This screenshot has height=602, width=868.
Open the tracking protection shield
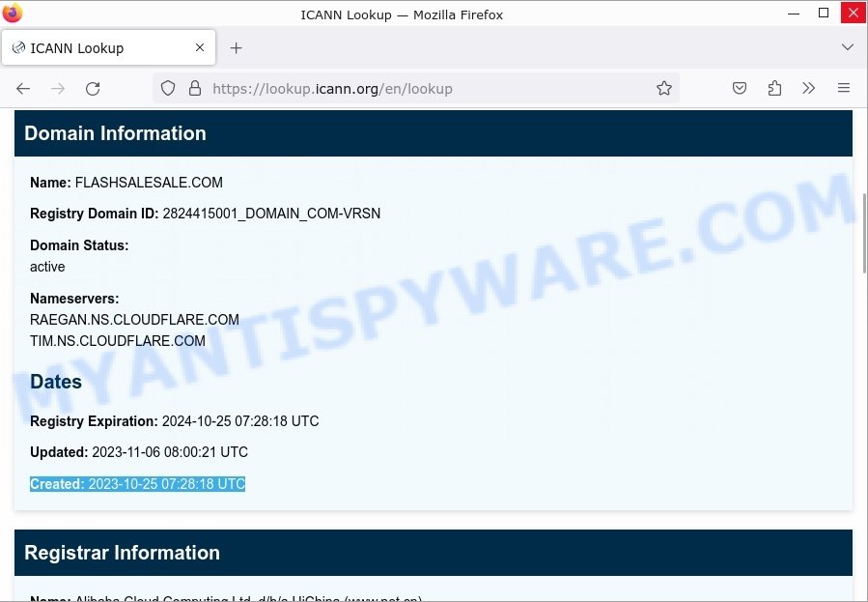[x=168, y=89]
